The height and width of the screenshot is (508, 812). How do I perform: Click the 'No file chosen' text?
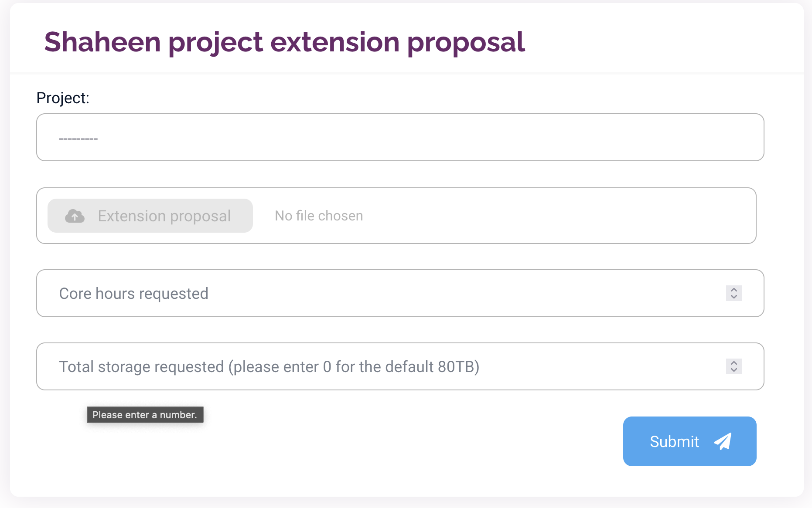click(x=319, y=216)
